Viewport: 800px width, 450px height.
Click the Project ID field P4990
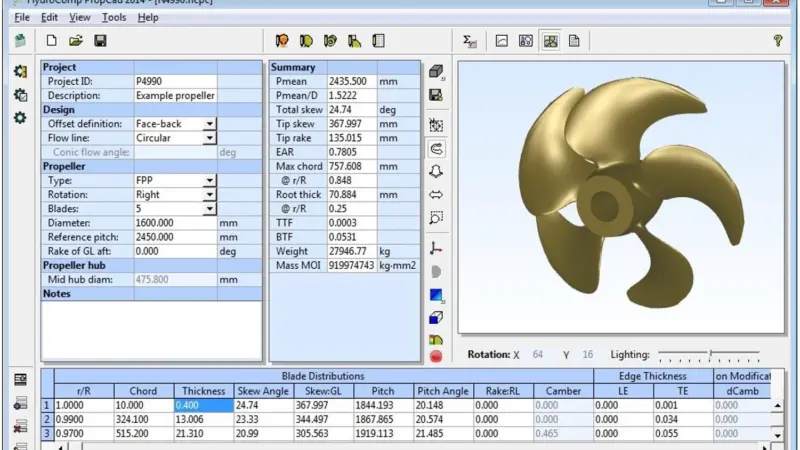[x=176, y=82]
